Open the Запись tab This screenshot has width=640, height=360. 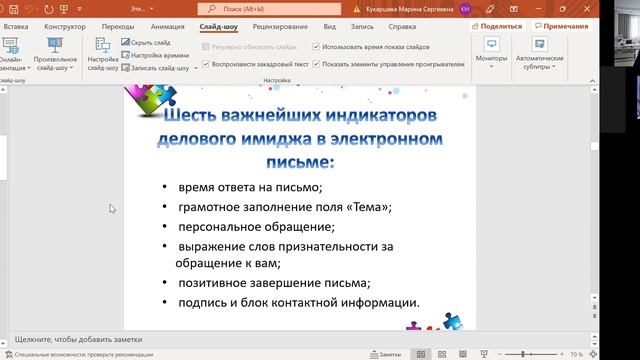tap(362, 27)
